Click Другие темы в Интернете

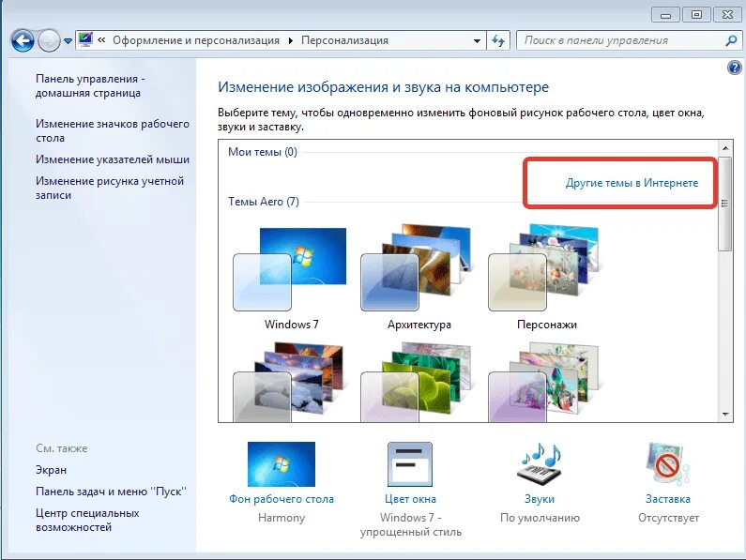pyautogui.click(x=632, y=183)
